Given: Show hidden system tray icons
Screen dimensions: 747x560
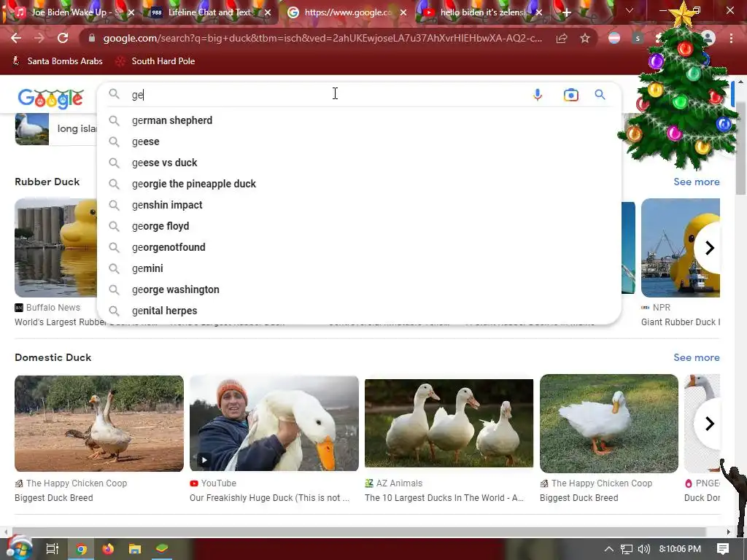Looking at the screenshot, I should [609, 549].
